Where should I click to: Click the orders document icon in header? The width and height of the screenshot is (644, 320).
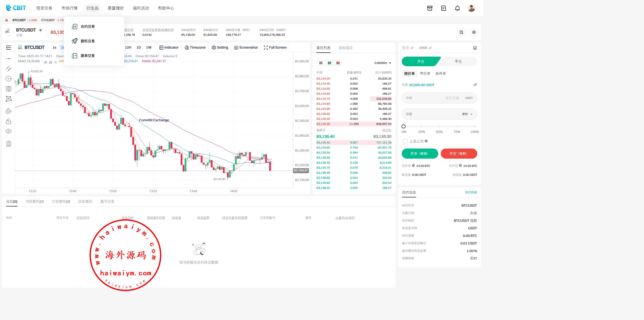(444, 8)
